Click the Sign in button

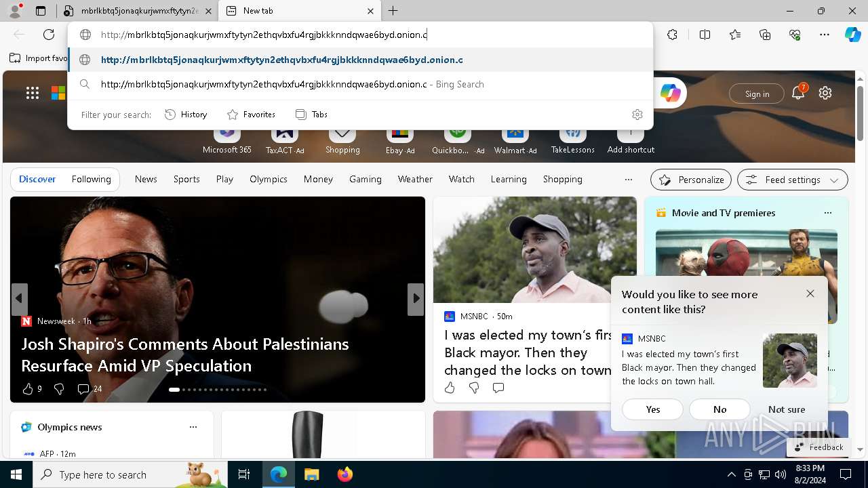click(x=757, y=94)
